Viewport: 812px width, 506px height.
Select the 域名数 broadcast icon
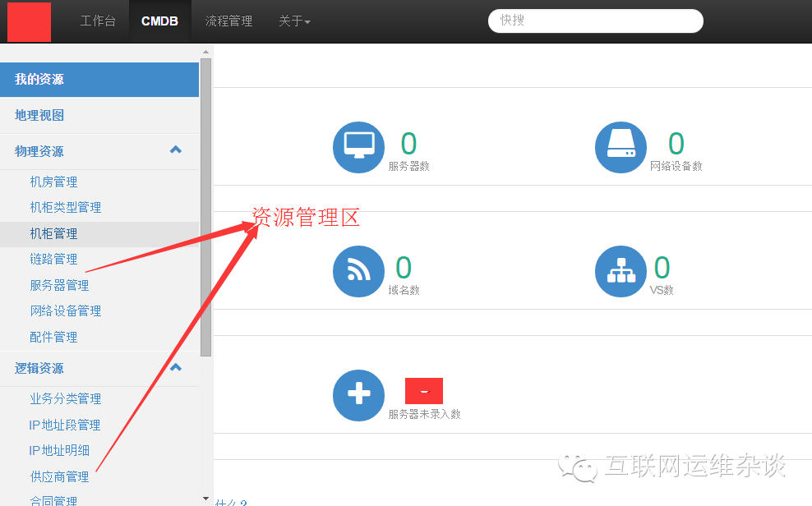pyautogui.click(x=358, y=271)
